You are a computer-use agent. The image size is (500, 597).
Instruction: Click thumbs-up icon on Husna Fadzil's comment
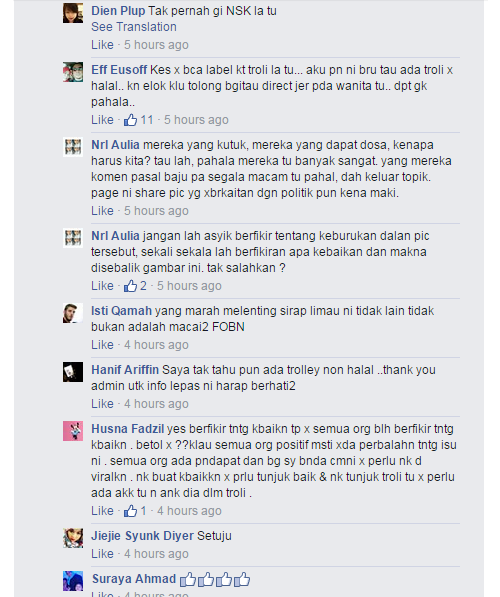[130, 511]
